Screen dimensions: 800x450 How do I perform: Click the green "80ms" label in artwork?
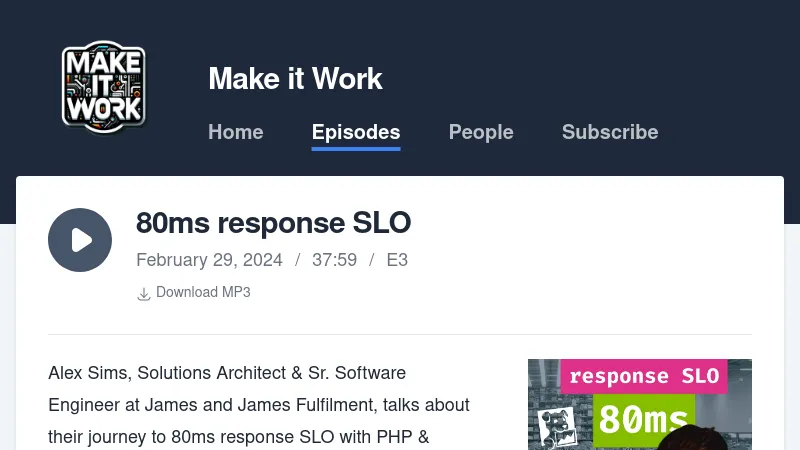tap(644, 420)
